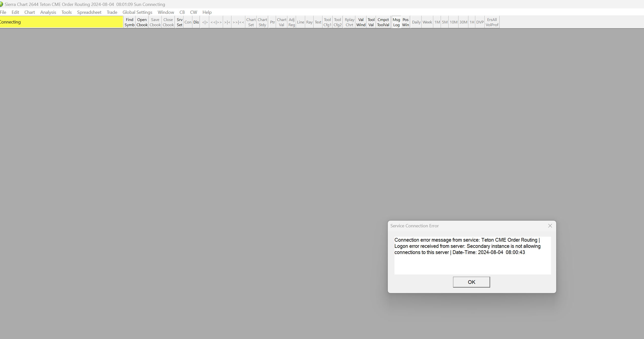Screen dimensions: 644x339
Task: Click the Chart Stdy studies button
Action: click(262, 22)
